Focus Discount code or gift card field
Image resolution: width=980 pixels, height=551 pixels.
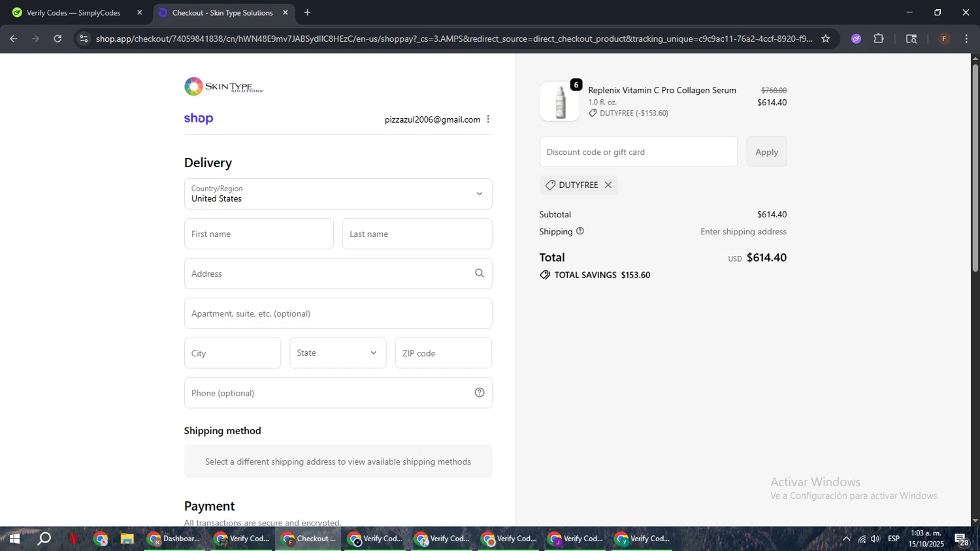pyautogui.click(x=638, y=151)
